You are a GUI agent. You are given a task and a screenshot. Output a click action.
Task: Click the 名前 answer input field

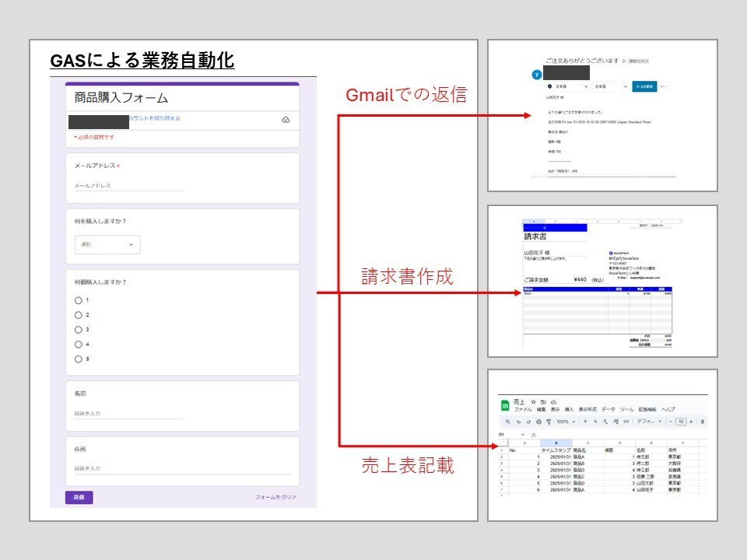(128, 413)
